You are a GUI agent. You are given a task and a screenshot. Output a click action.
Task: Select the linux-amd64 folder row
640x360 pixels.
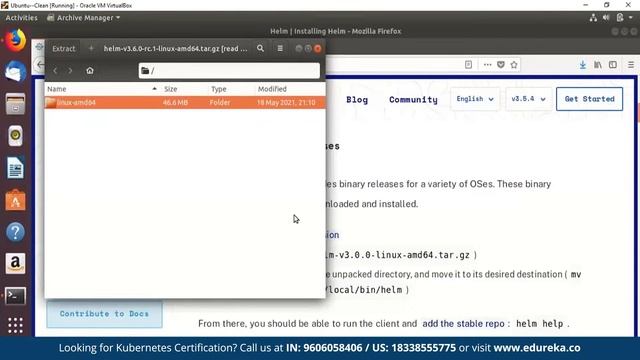click(185, 102)
